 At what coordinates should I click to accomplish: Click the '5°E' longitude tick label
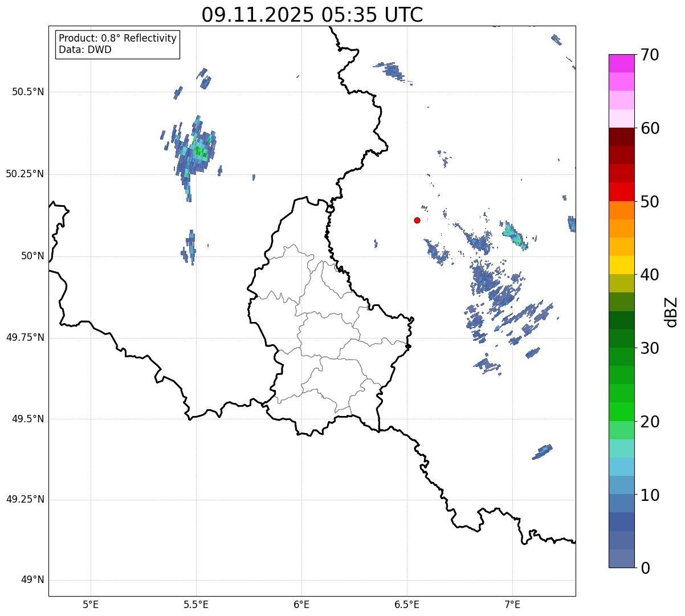(x=91, y=604)
